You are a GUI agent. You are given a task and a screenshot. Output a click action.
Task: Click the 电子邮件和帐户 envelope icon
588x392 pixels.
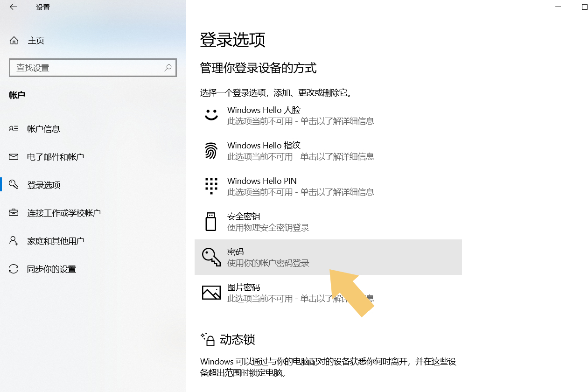tap(14, 157)
